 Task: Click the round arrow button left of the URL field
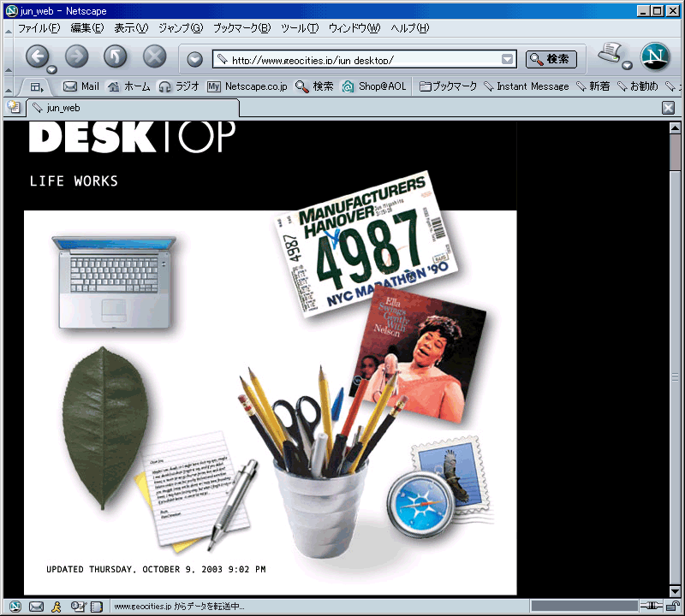195,59
